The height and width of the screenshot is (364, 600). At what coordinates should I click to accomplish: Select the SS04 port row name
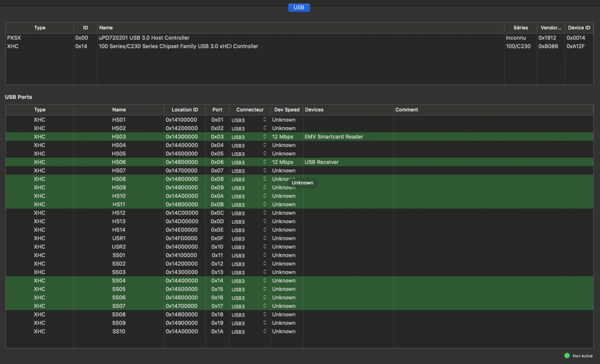point(119,281)
